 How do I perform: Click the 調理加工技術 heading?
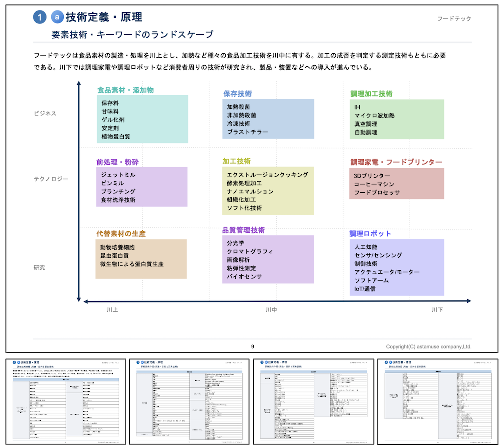[x=371, y=94]
